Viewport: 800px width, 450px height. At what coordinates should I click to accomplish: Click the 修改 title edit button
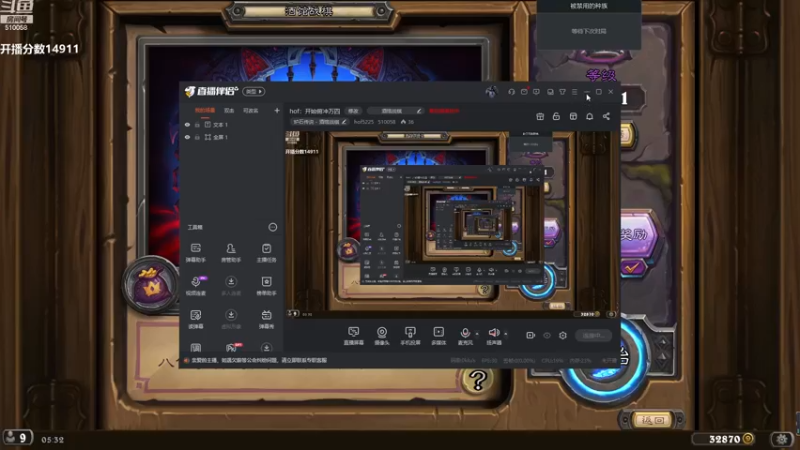(353, 111)
